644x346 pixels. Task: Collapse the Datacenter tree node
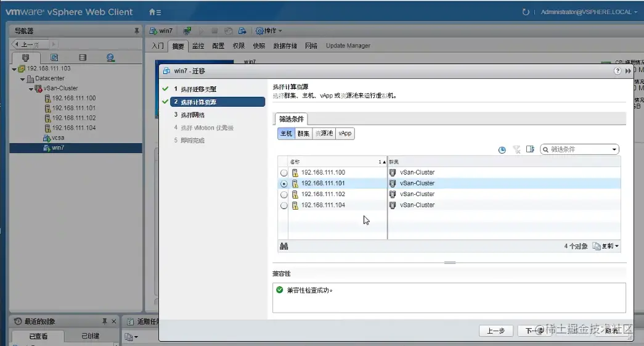tap(23, 79)
